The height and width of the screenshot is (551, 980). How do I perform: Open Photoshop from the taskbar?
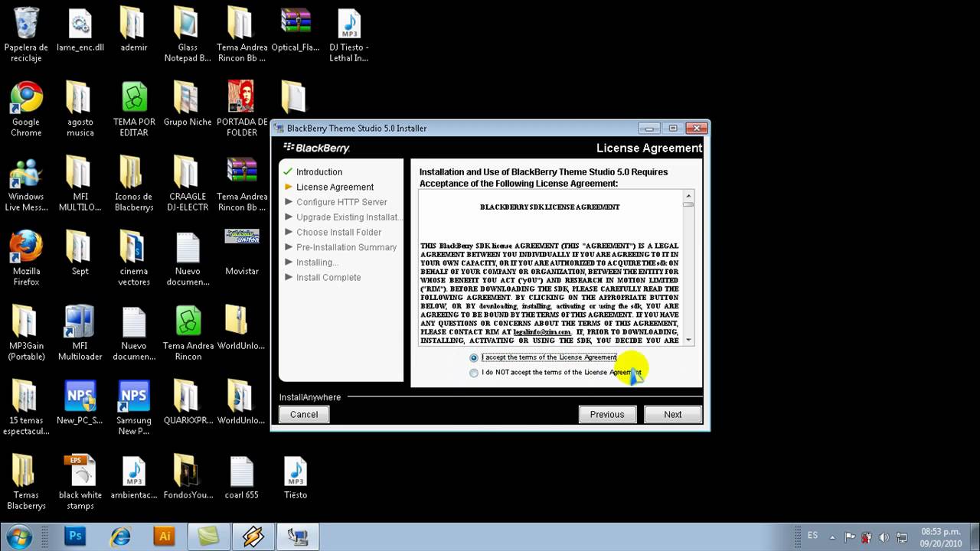point(75,536)
